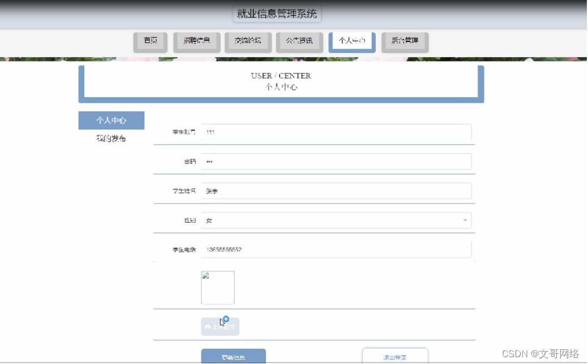Click the 上传图片 upload button
588x364 pixels.
pos(220,327)
